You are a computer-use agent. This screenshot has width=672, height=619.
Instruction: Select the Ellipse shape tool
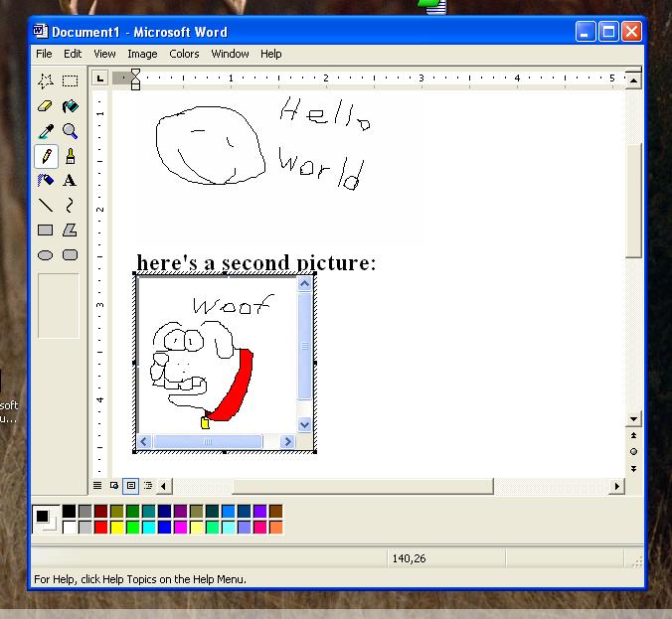click(46, 255)
